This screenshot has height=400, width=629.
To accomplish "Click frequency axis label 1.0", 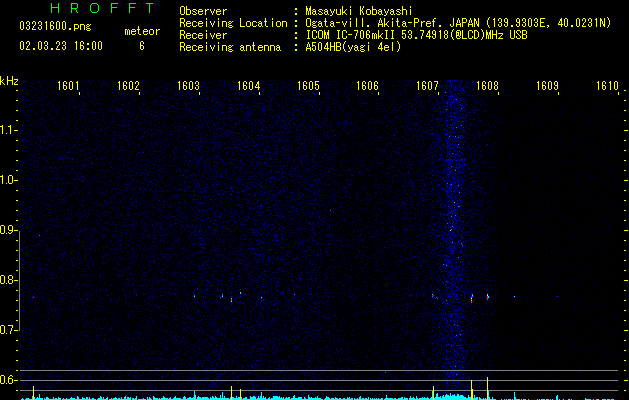I will (x=8, y=180).
